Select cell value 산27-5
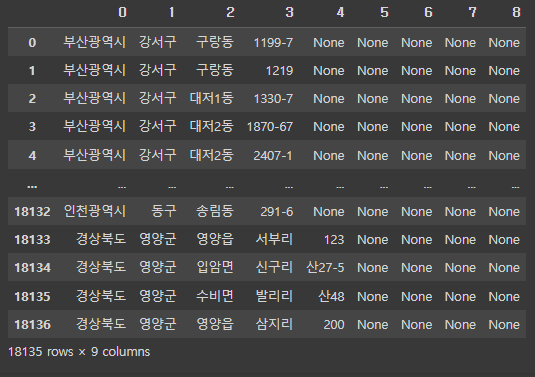This screenshot has width=535, height=377. click(x=325, y=267)
